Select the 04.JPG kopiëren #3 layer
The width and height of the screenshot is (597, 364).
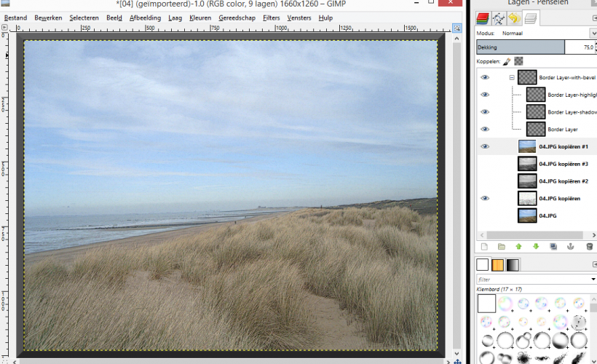click(564, 164)
